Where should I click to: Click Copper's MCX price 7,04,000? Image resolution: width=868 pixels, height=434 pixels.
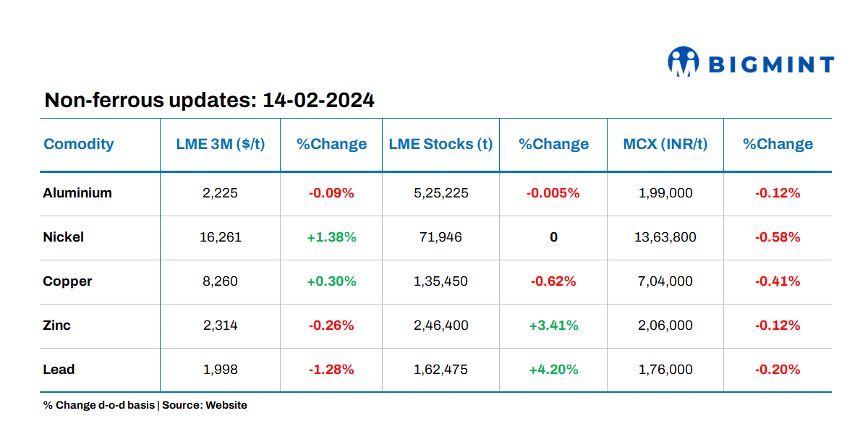665,281
